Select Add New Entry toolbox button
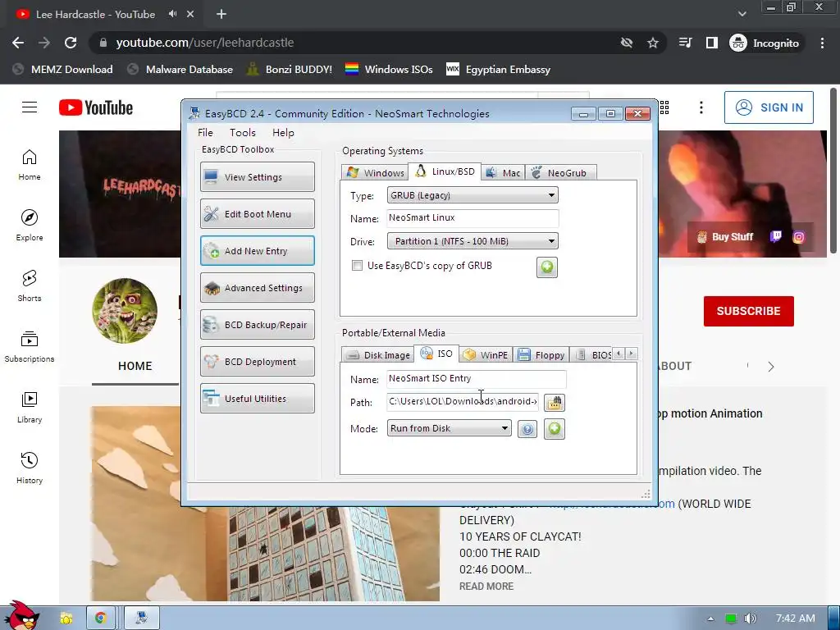Image resolution: width=840 pixels, height=630 pixels. click(x=257, y=251)
